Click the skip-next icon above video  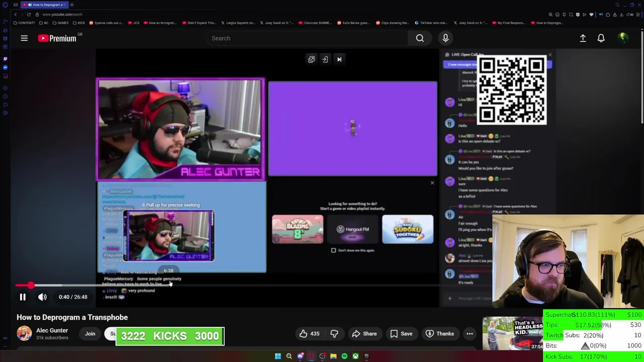point(339,59)
